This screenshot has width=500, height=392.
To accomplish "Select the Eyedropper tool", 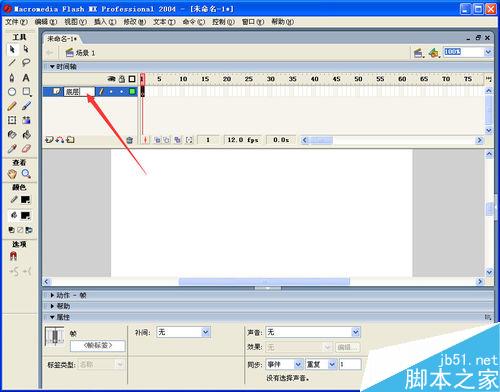I will pos(12,148).
